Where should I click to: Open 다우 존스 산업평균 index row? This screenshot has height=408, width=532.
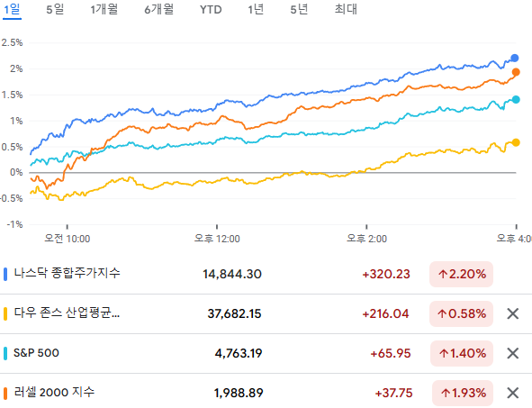266,314
